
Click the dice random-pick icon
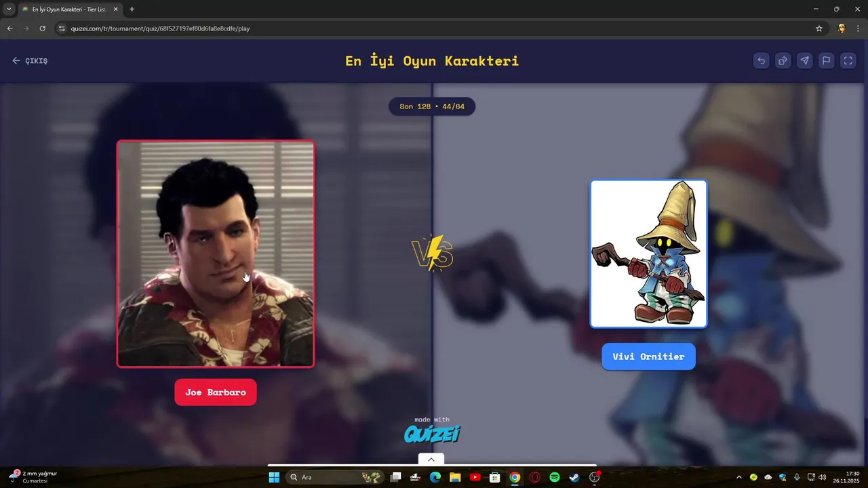click(x=783, y=61)
